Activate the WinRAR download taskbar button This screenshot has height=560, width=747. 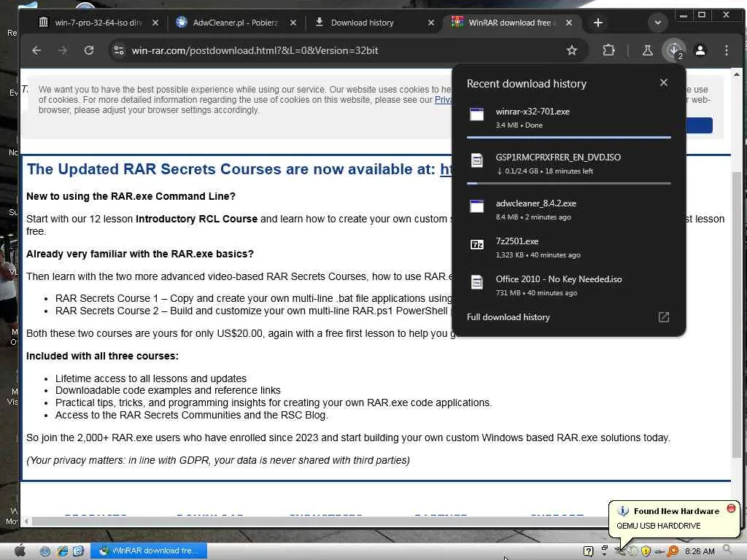(x=149, y=551)
